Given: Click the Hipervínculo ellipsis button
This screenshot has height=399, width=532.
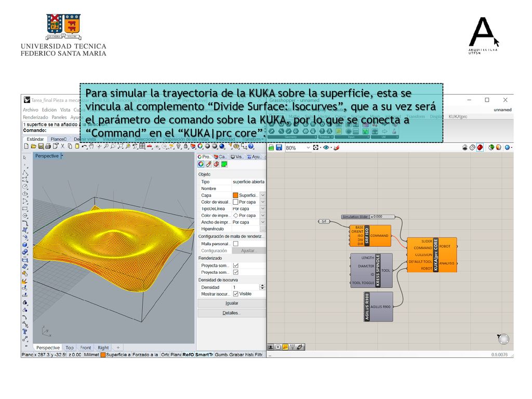Looking at the screenshot, I should tap(262, 229).
